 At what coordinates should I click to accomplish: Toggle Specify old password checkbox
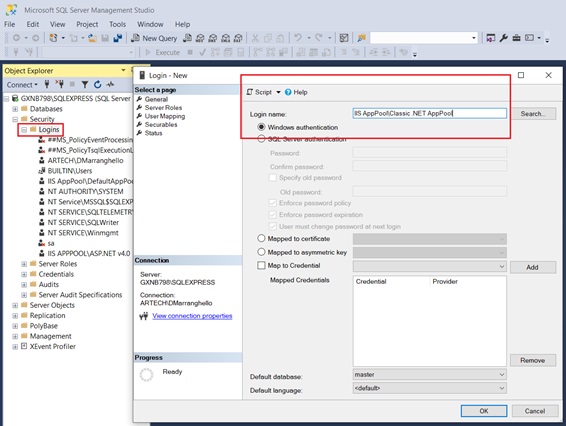[273, 178]
